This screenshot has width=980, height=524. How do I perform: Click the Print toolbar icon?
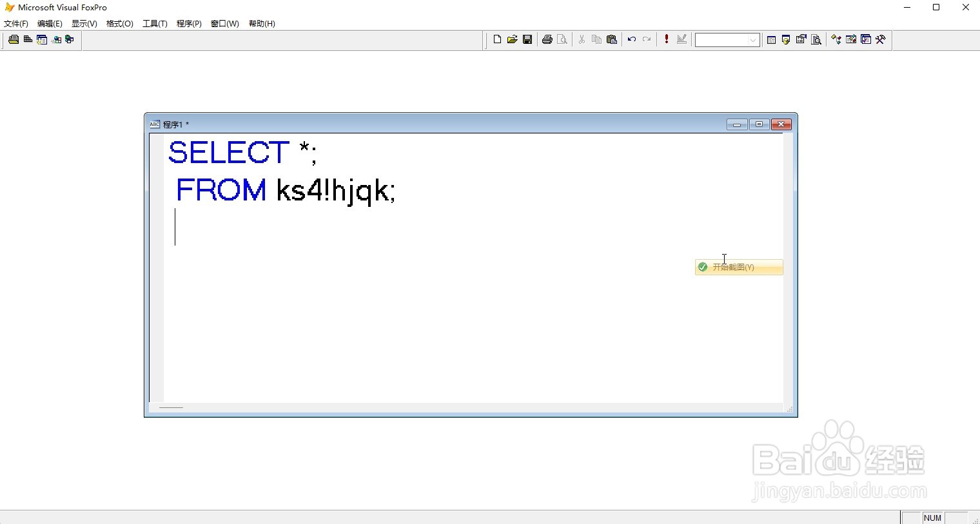point(547,40)
